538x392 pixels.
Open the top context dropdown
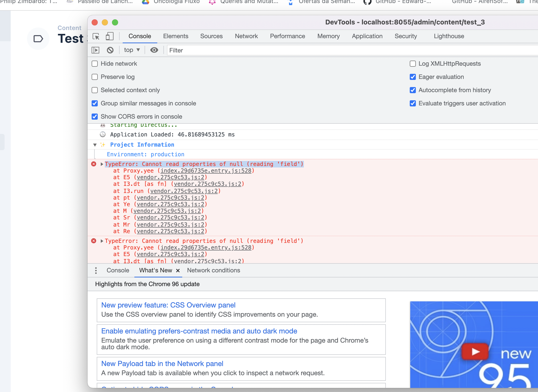click(x=132, y=50)
